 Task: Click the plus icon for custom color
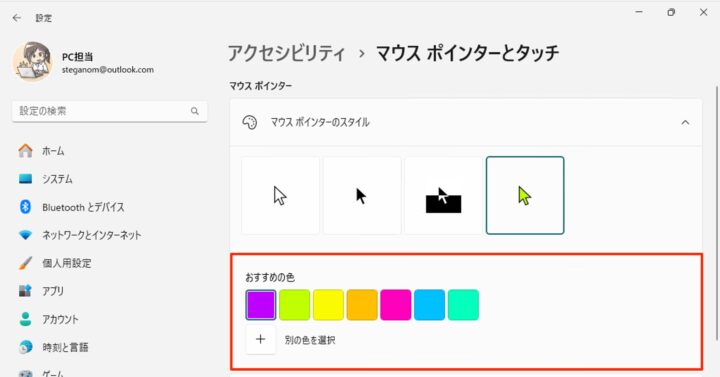[x=261, y=339]
